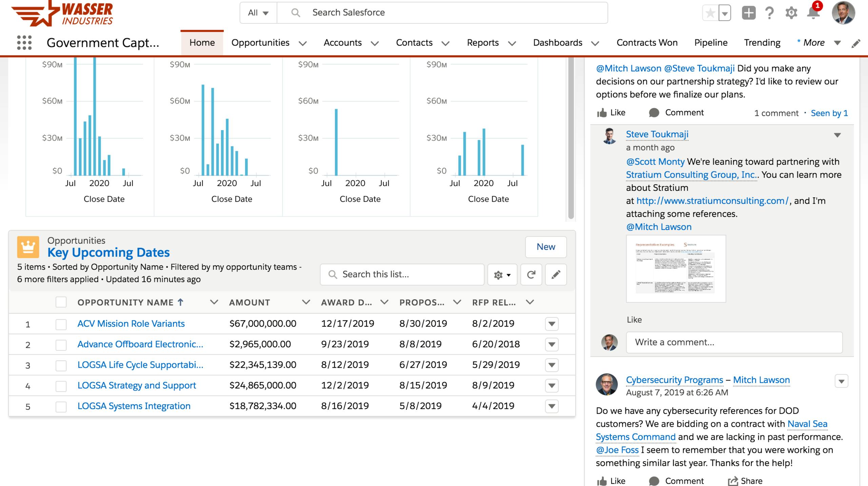This screenshot has width=868, height=486.
Task: Like the Cybersecurity Programs post
Action: (611, 481)
